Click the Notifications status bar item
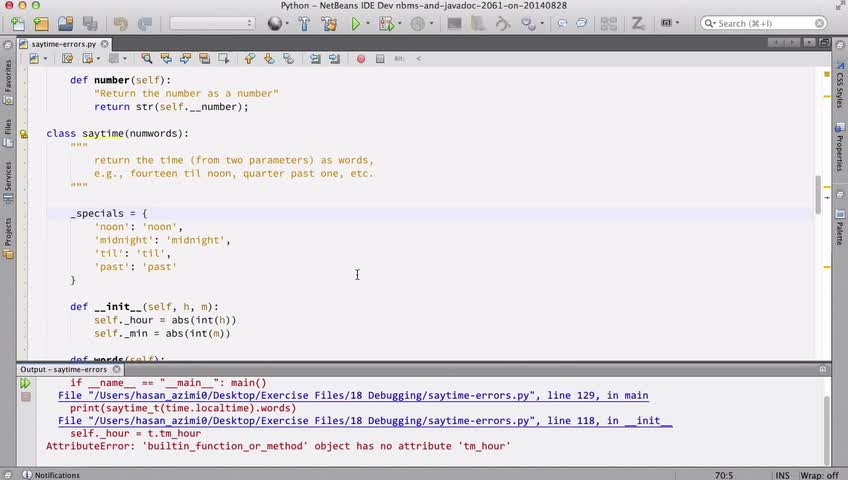Image resolution: width=848 pixels, height=480 pixels. [51, 475]
